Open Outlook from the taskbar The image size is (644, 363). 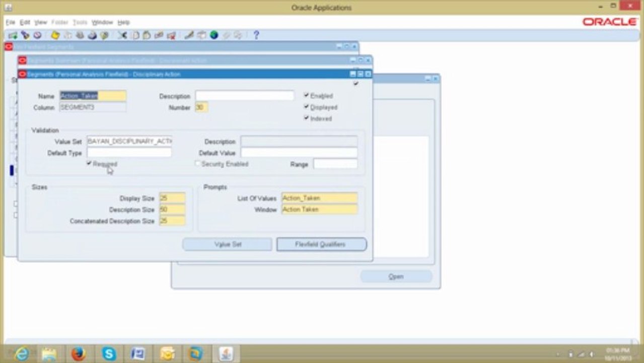pyautogui.click(x=167, y=354)
